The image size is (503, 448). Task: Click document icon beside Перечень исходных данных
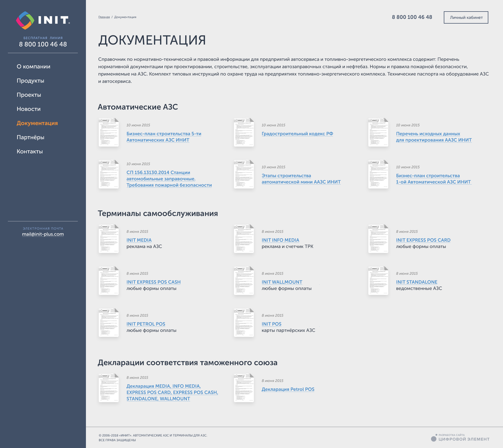[x=378, y=132]
